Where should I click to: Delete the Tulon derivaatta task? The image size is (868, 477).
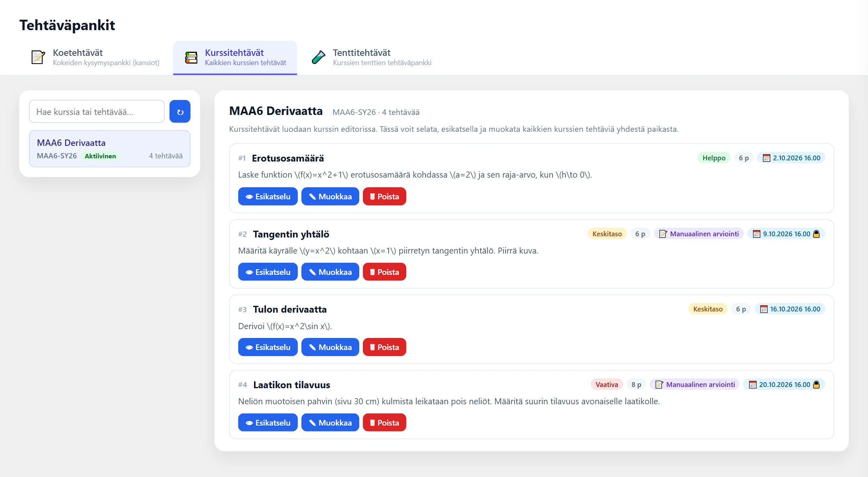tap(384, 347)
